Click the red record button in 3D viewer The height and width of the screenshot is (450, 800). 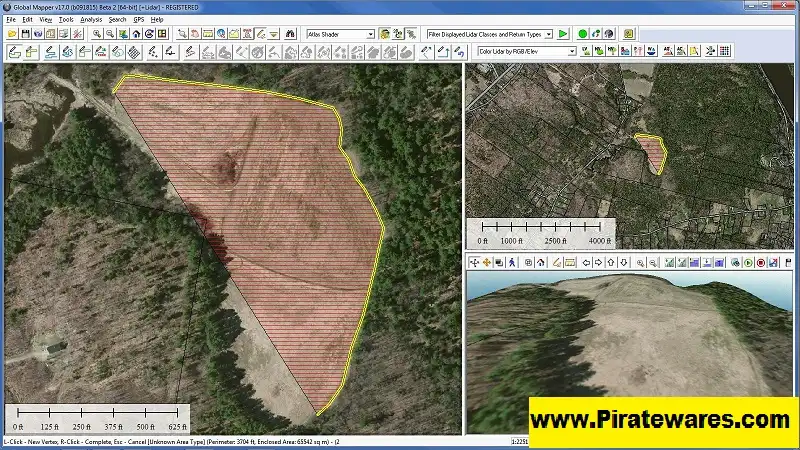(761, 263)
